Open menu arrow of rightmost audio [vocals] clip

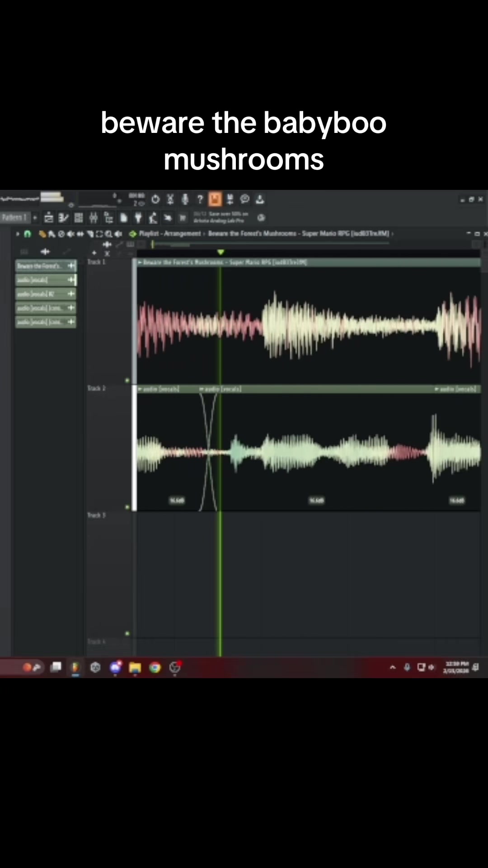click(x=437, y=389)
